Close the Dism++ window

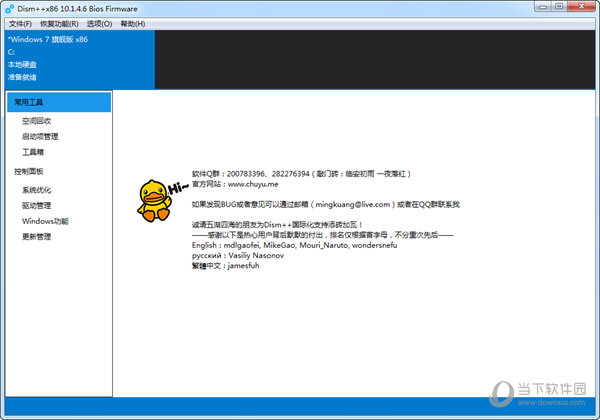[581, 6]
